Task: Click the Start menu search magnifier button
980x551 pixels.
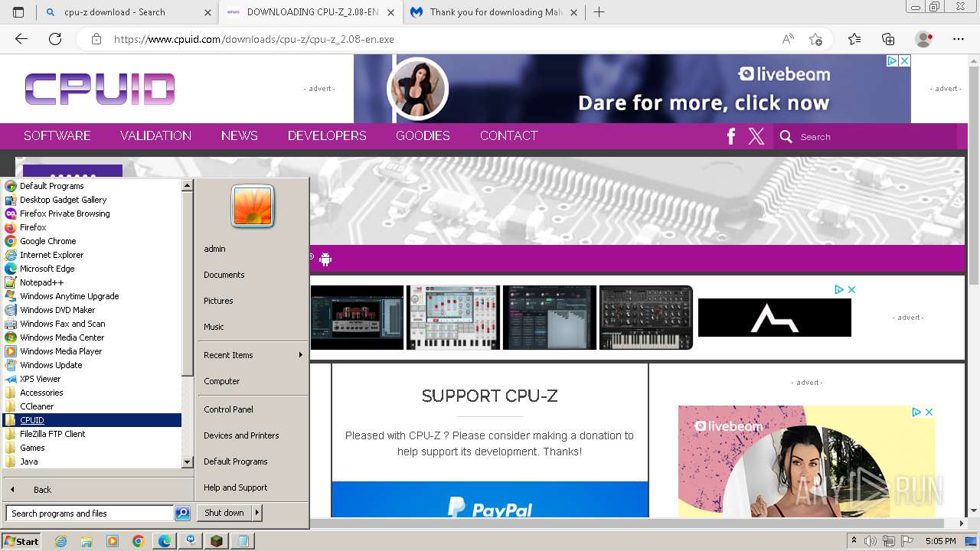Action: click(182, 514)
